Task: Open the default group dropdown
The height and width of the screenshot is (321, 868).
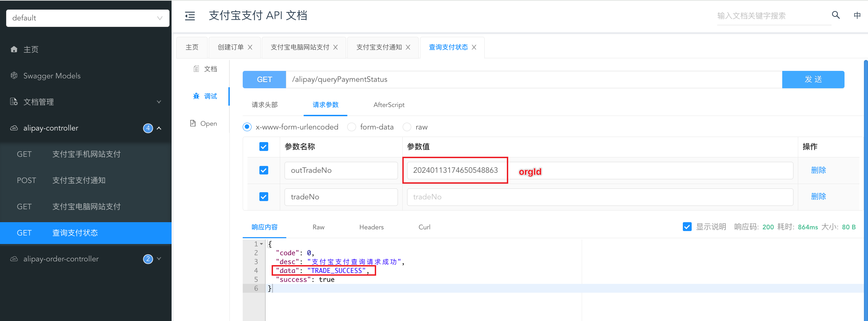Action: (x=88, y=18)
